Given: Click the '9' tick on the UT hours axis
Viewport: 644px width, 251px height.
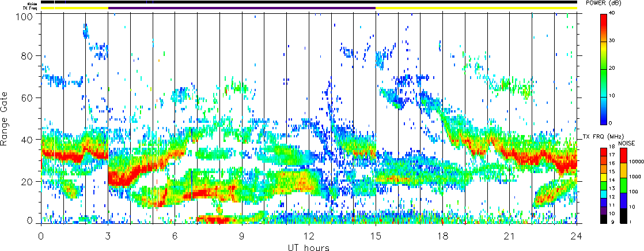Looking at the screenshot, I should tap(242, 237).
